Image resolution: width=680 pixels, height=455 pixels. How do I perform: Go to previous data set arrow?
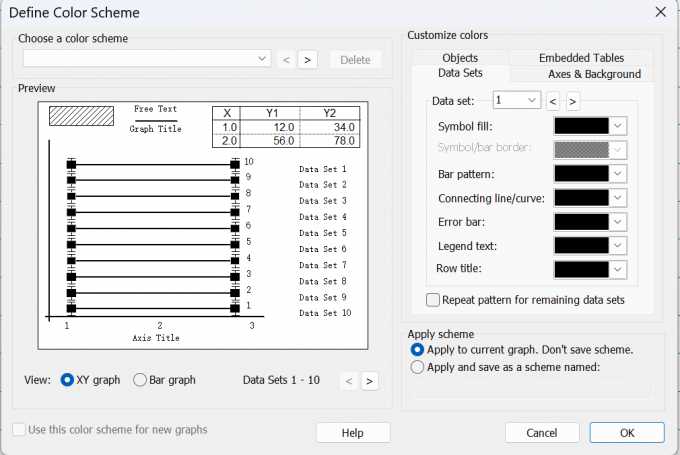pyautogui.click(x=552, y=102)
